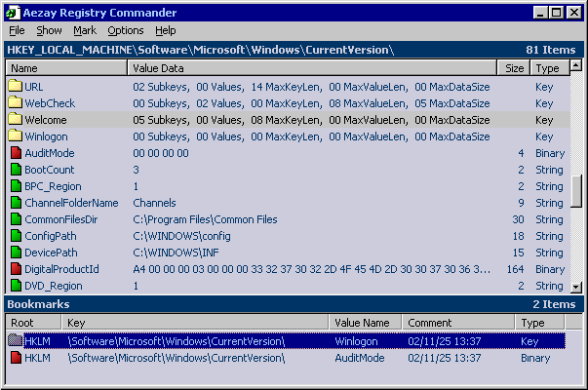Screen dimensions: 588x390
Task: Click the bookmarks Root column header
Action: click(33, 323)
